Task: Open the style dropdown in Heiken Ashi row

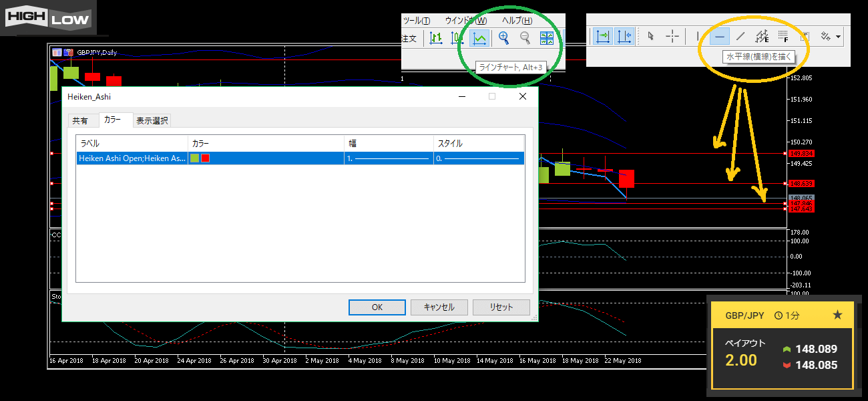Action: pos(478,158)
